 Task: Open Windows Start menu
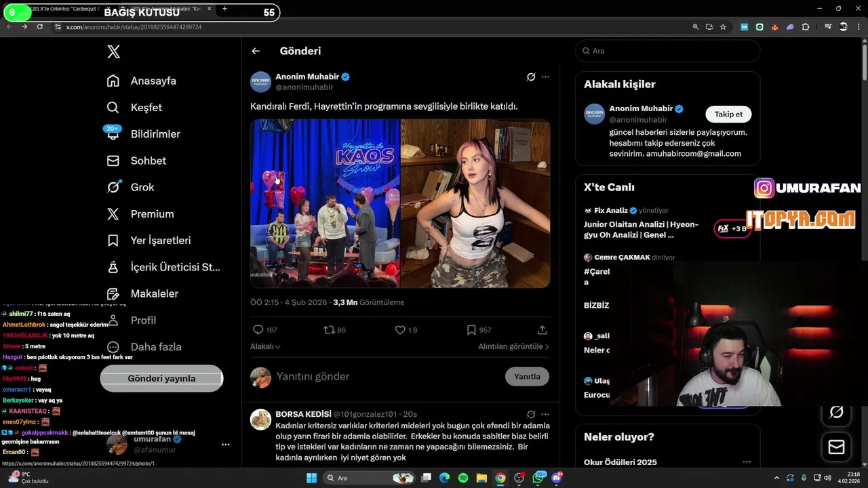pyautogui.click(x=311, y=478)
